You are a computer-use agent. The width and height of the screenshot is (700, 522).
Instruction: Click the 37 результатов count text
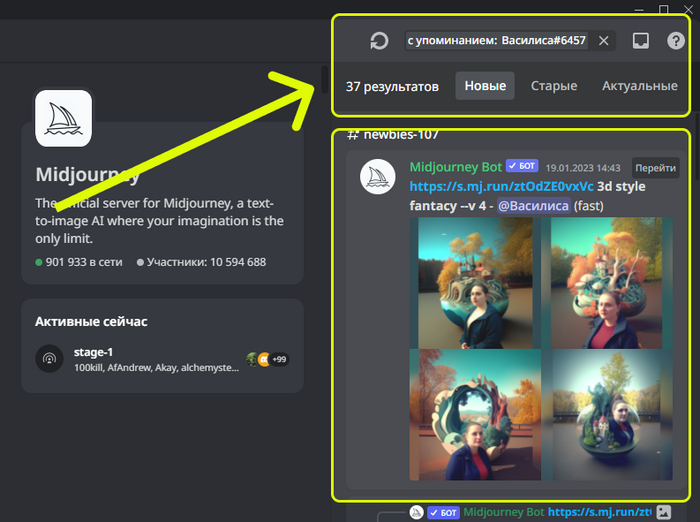(x=392, y=87)
